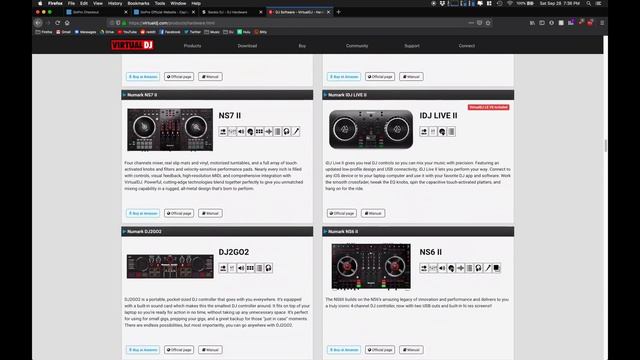This screenshot has height=360, width=640.
Task: Click the first feature icon under NS7 II
Action: click(223, 131)
